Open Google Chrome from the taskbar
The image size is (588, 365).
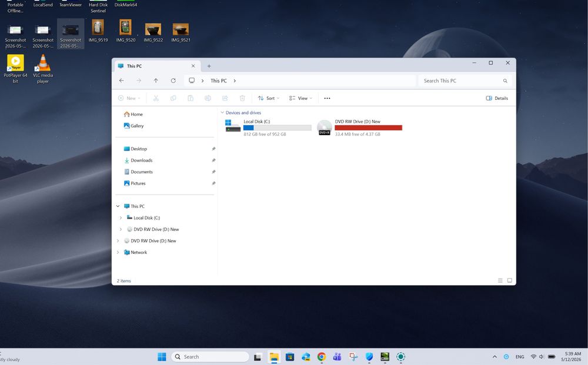tap(322, 357)
